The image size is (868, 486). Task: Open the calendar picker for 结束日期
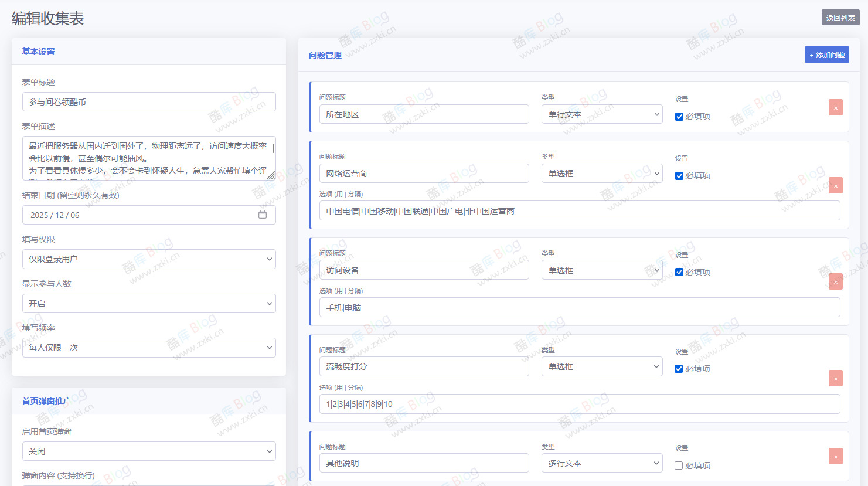(x=262, y=215)
